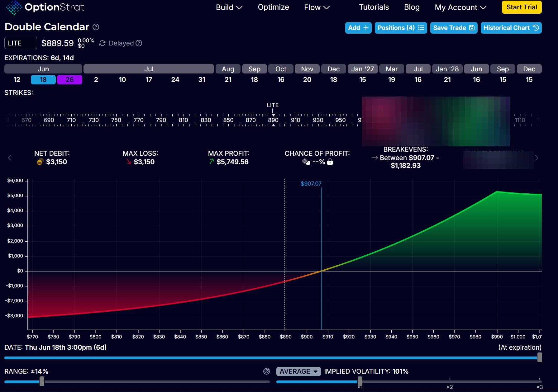The width and height of the screenshot is (558, 392).
Task: Open the AVERAGE volatility dropdown
Action: click(x=298, y=371)
